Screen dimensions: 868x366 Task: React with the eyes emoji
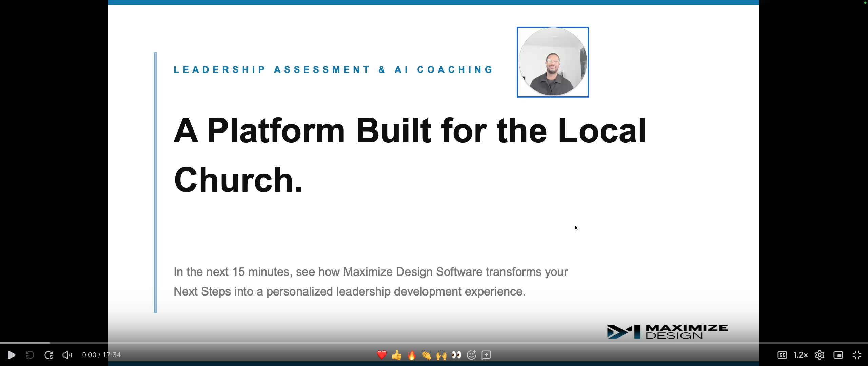456,355
